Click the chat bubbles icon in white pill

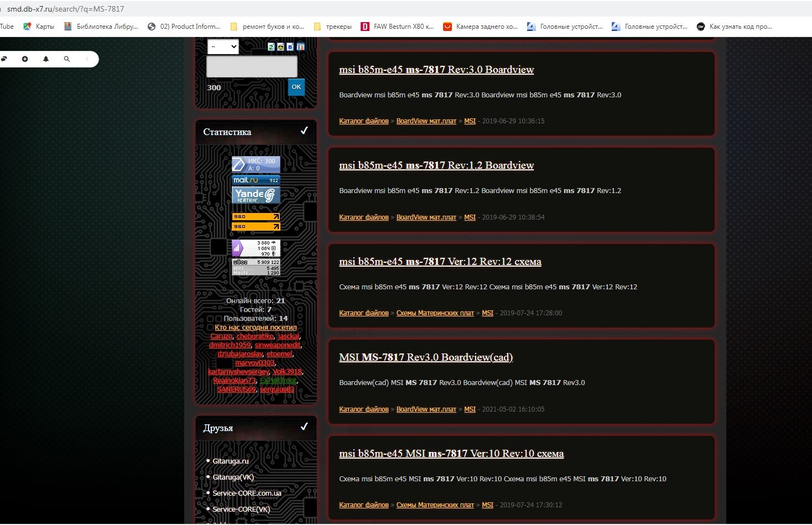tap(3, 59)
